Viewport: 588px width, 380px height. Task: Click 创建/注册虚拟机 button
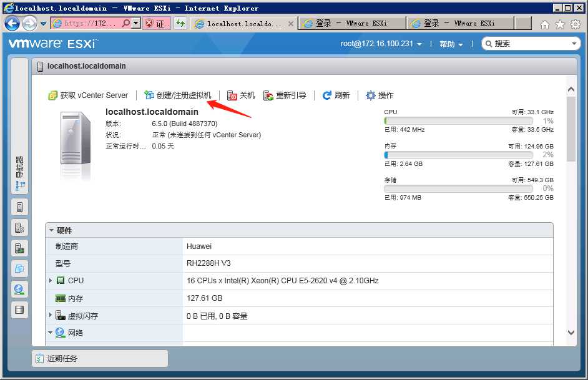[178, 95]
